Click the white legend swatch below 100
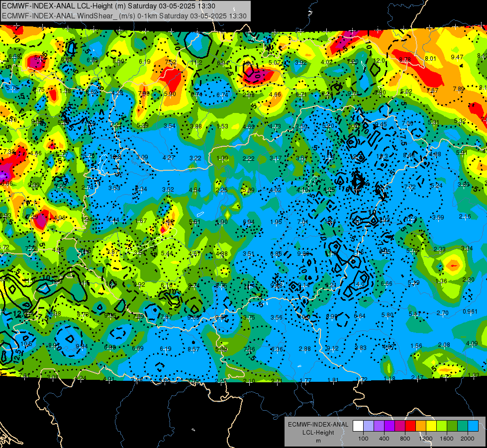The image size is (487, 448). (x=358, y=426)
